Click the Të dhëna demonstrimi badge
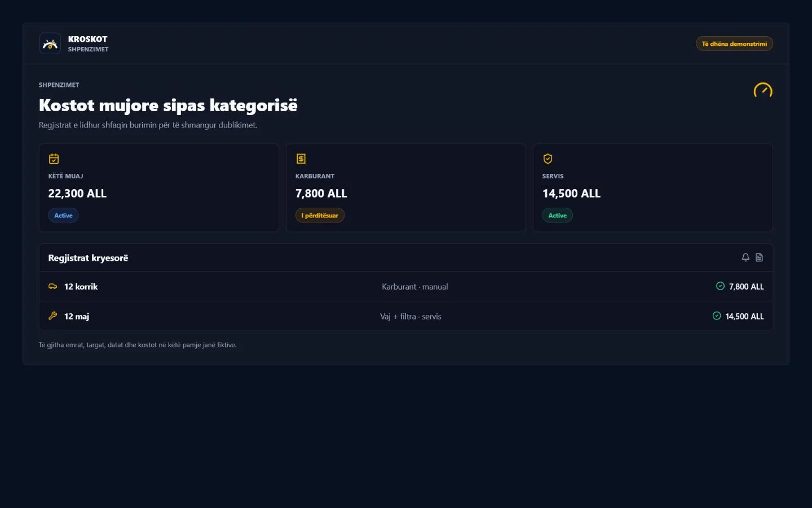The width and height of the screenshot is (812, 508). click(734, 43)
